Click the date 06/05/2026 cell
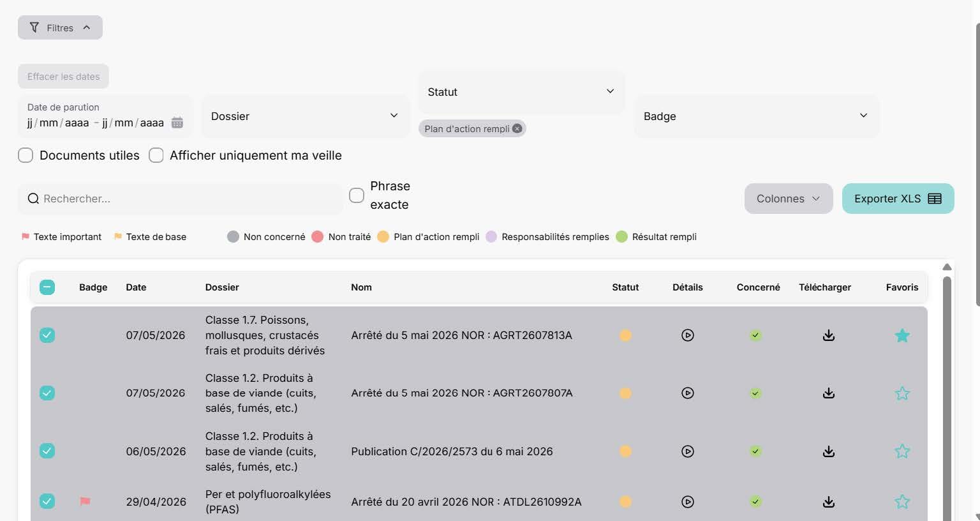Viewport: 980px width, 521px height. tap(156, 451)
